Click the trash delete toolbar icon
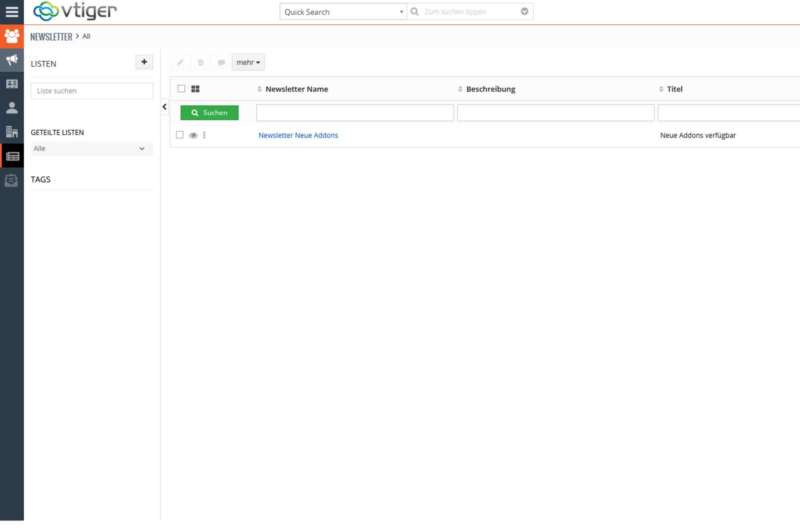The height and width of the screenshot is (532, 800). (200, 62)
